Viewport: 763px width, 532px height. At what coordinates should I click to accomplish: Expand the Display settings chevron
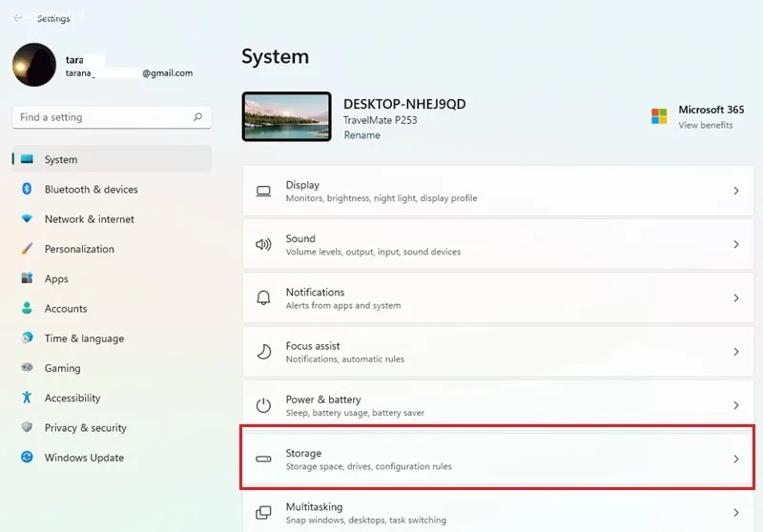coord(735,191)
